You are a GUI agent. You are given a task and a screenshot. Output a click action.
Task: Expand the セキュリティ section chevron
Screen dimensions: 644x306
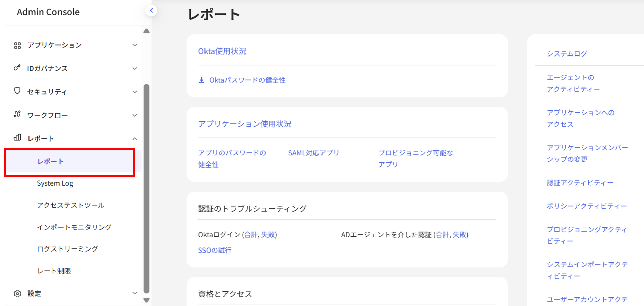point(135,92)
